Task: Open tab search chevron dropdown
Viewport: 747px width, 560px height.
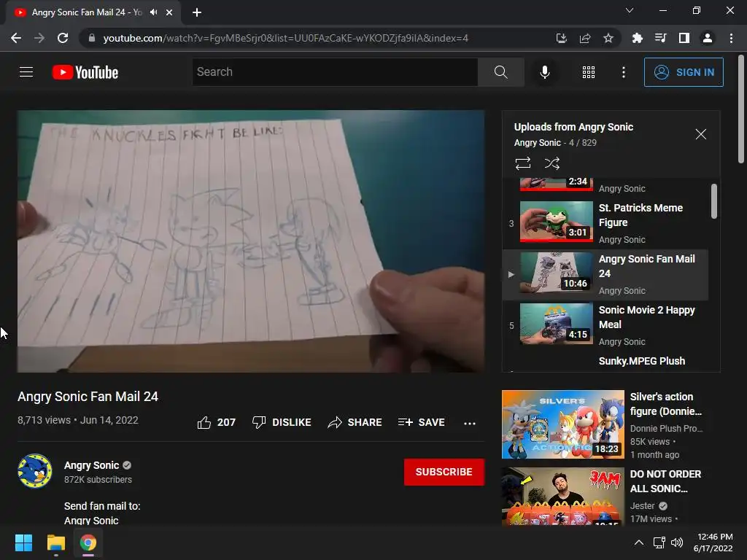Action: point(630,10)
